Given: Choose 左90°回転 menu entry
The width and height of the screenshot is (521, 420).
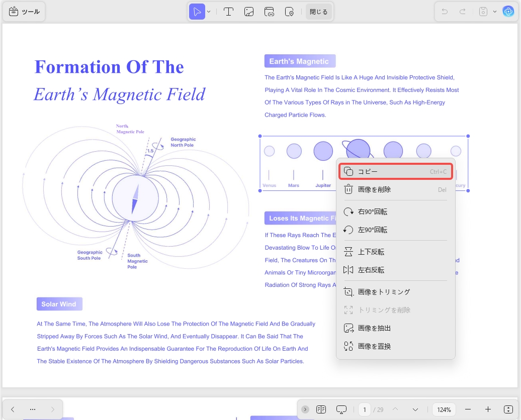Looking at the screenshot, I should point(395,230).
